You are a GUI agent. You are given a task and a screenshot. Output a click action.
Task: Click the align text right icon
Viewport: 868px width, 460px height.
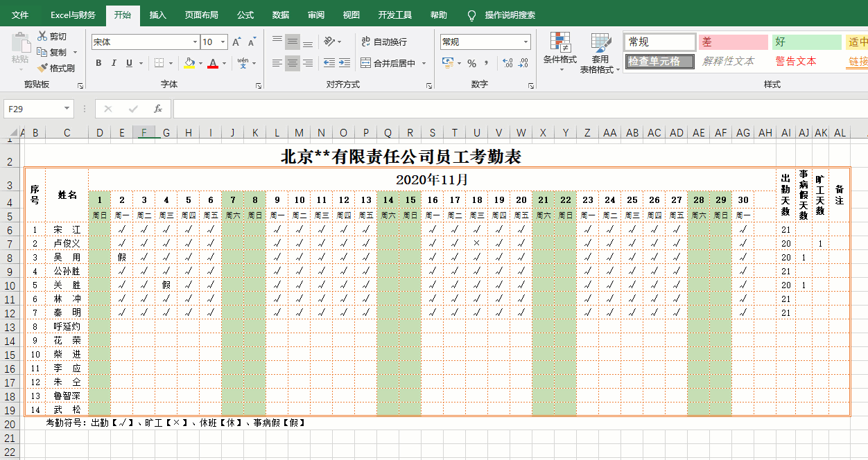(x=308, y=63)
